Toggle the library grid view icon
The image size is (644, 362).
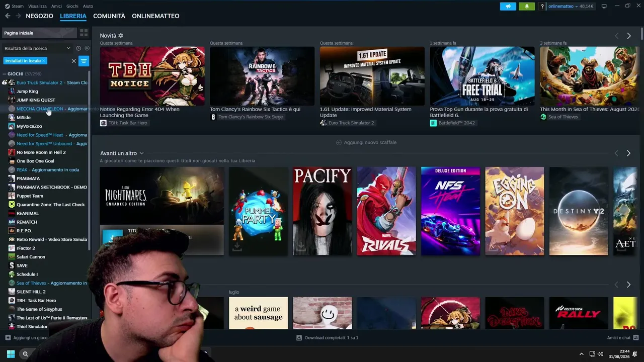coord(84,33)
